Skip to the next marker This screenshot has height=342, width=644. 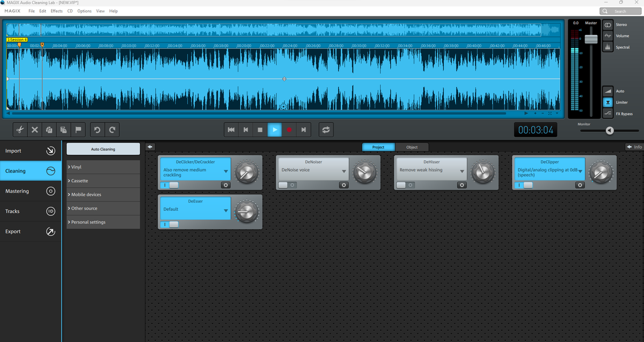point(304,130)
